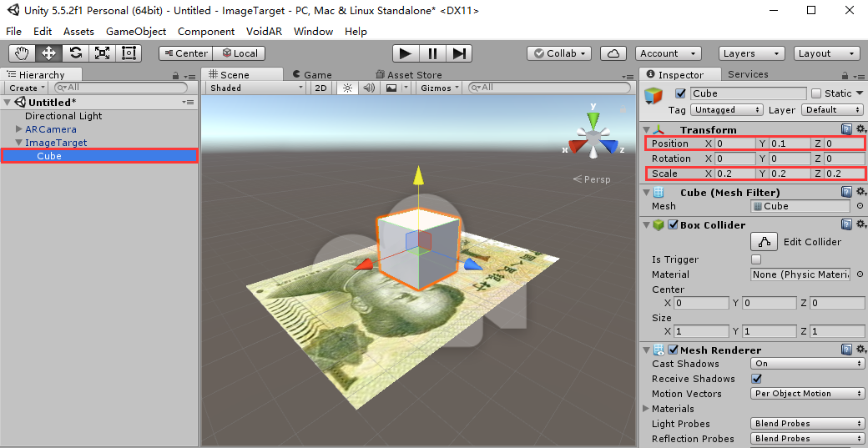Select the Move tool

point(48,53)
